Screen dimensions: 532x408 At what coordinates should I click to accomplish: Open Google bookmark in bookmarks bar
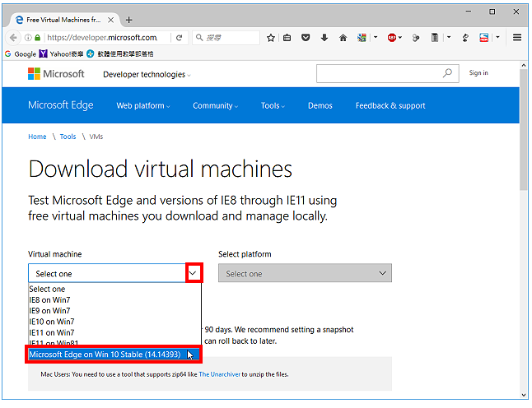point(21,54)
